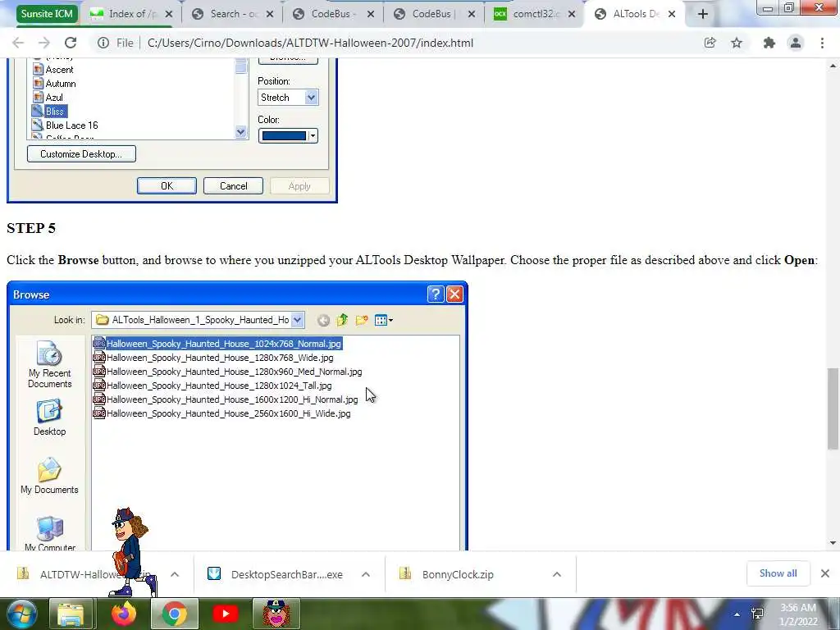Select the ALTools tab

pos(635,14)
